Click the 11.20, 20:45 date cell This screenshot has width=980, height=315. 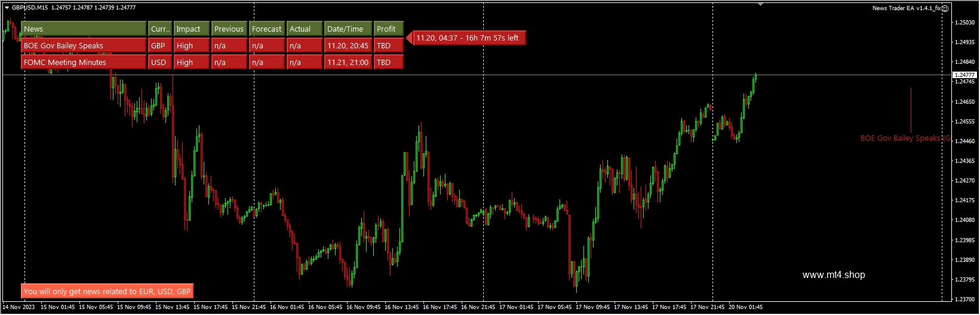[348, 45]
